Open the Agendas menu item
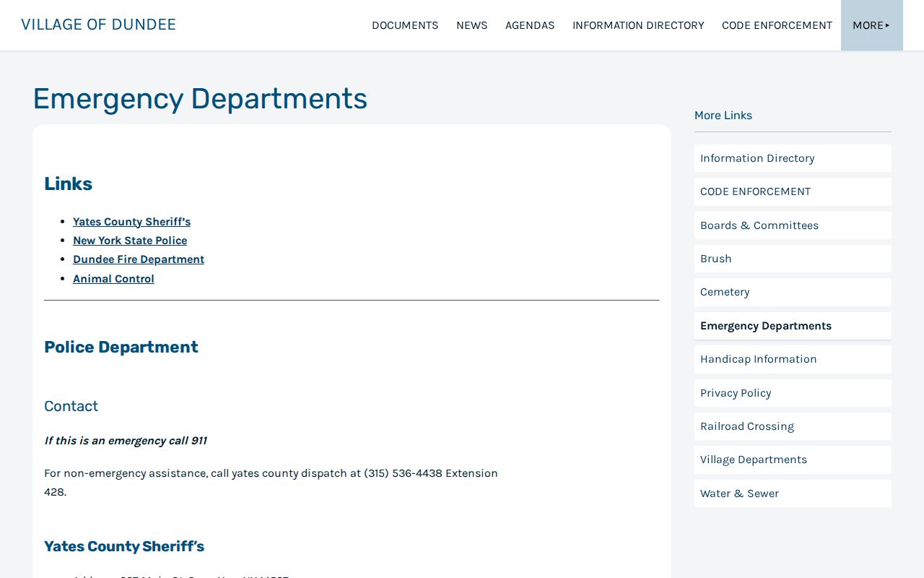The height and width of the screenshot is (578, 924). point(530,25)
